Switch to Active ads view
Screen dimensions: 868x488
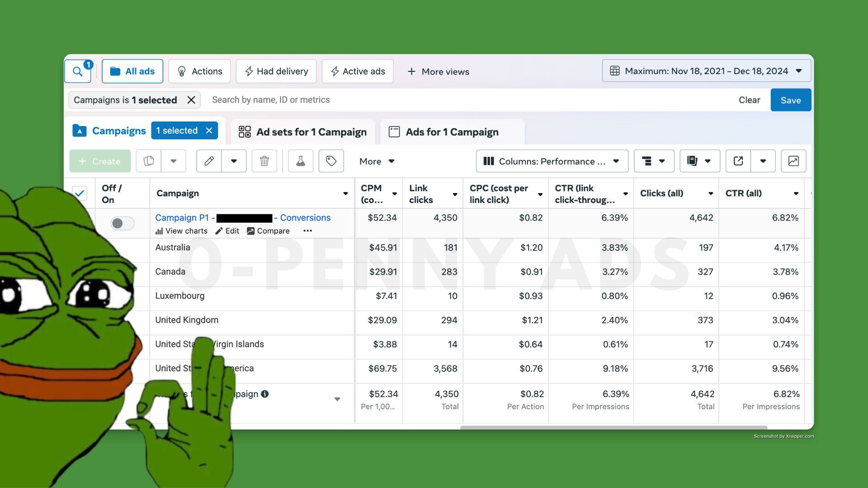[x=358, y=71]
